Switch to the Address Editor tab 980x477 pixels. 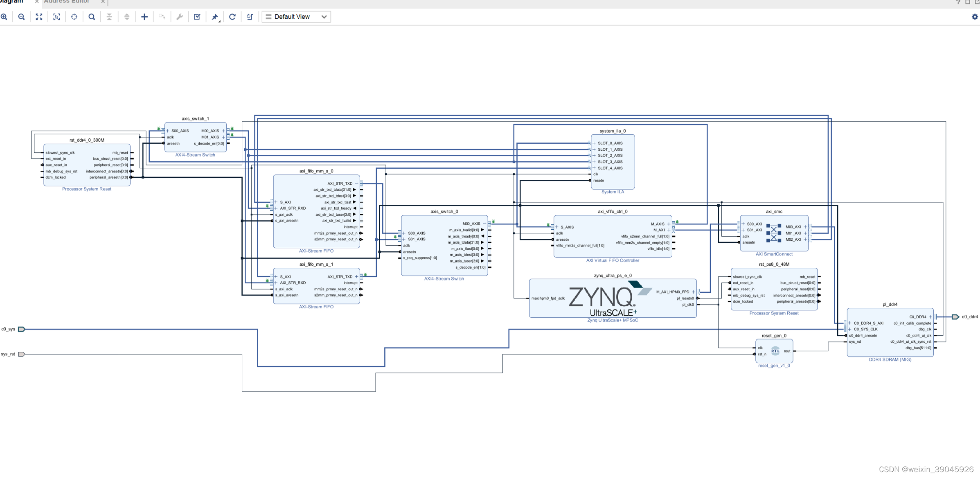coord(67,2)
